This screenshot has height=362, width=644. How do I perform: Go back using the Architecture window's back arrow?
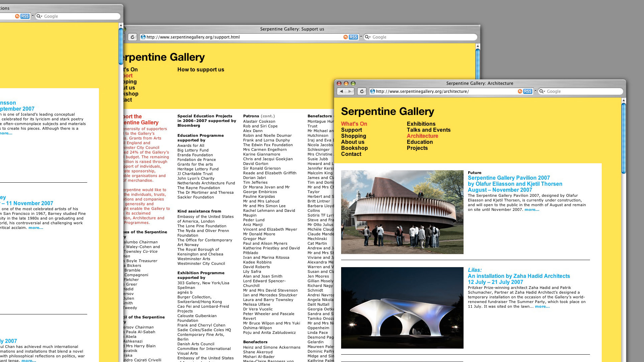(x=341, y=92)
